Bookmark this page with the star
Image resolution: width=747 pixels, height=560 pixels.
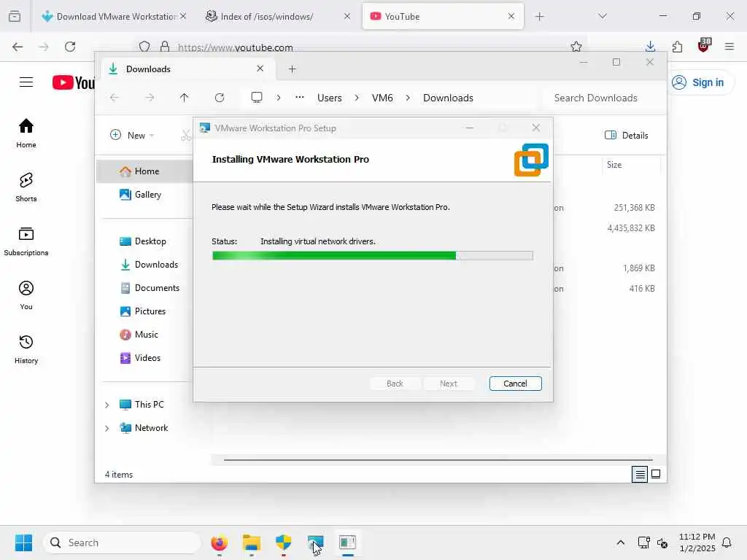coord(576,47)
